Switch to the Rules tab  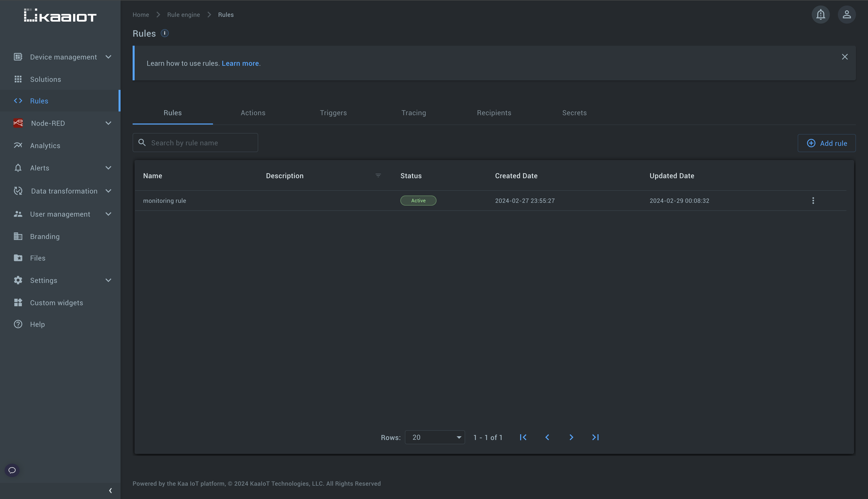173,113
